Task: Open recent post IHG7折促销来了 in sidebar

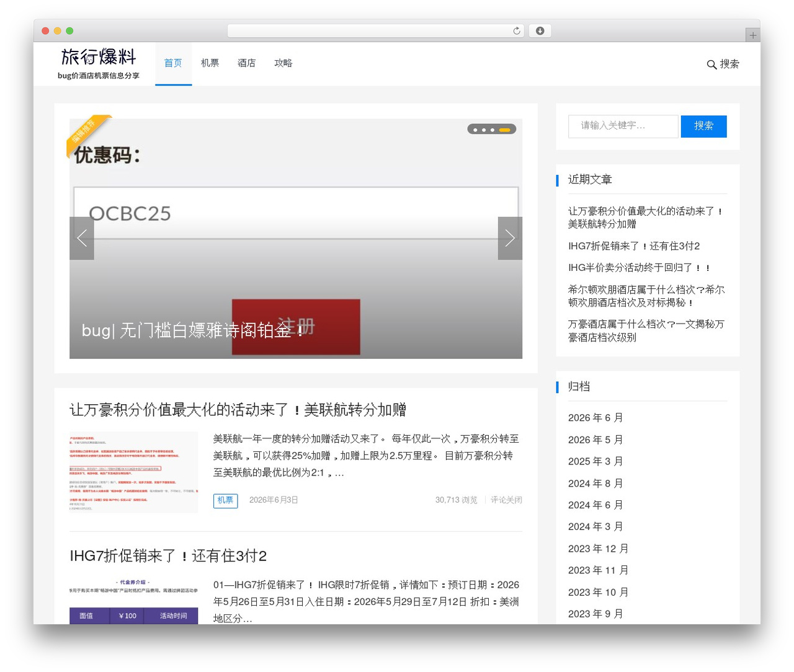Action: [x=633, y=246]
